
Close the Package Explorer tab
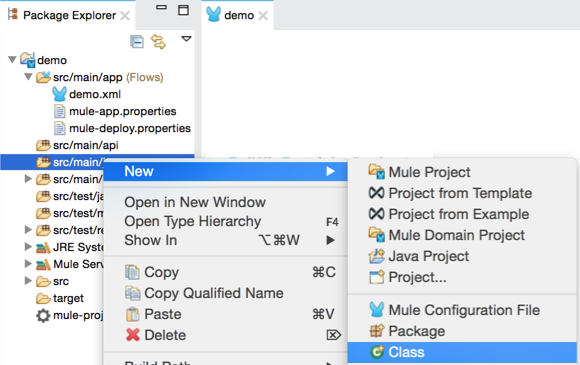tap(125, 16)
